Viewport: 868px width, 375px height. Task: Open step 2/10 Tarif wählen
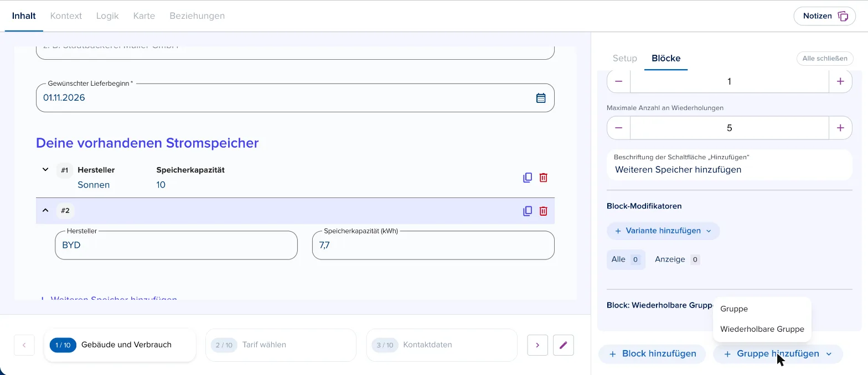[x=281, y=345]
